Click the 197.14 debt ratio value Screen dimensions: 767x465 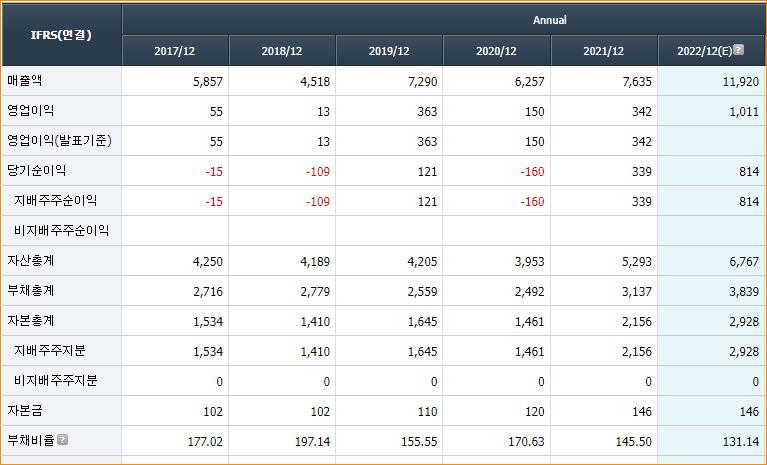point(312,442)
